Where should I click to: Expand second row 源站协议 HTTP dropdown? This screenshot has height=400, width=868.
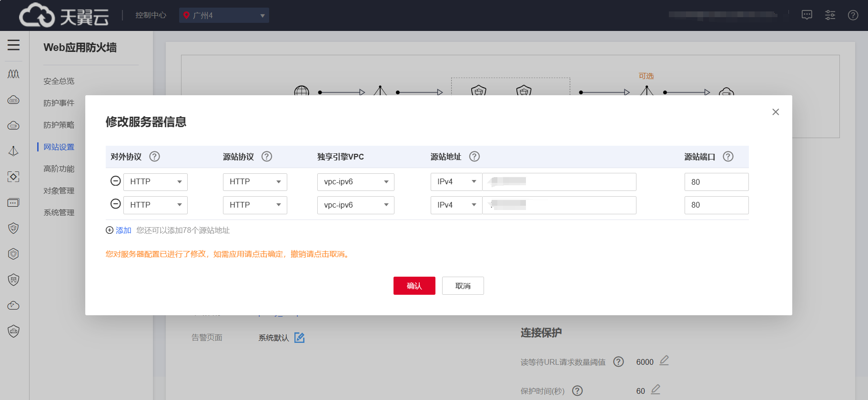pos(254,205)
